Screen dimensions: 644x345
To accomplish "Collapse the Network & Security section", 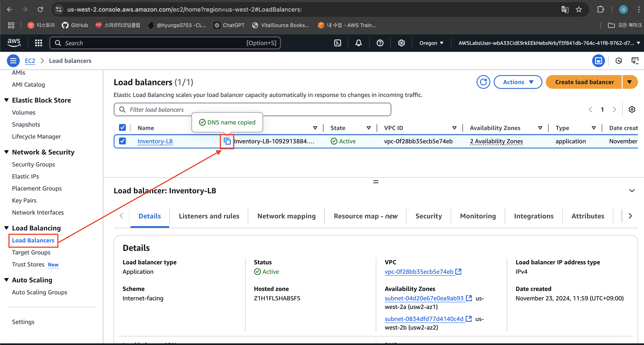I will point(6,152).
